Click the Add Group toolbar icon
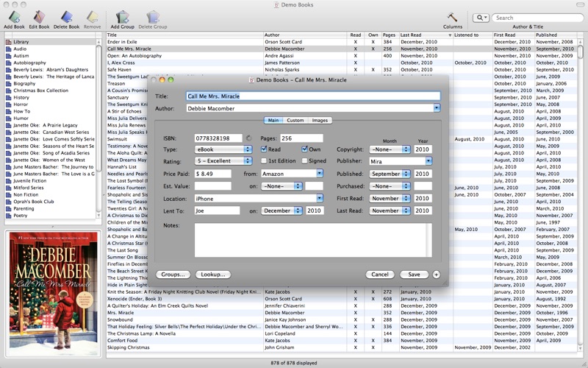The height and width of the screenshot is (368, 588). [122, 17]
